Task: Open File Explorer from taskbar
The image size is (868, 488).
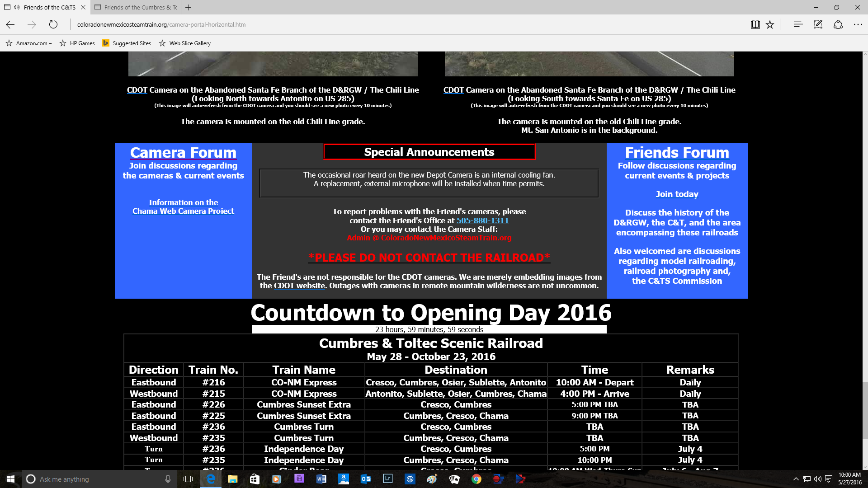Action: click(232, 479)
